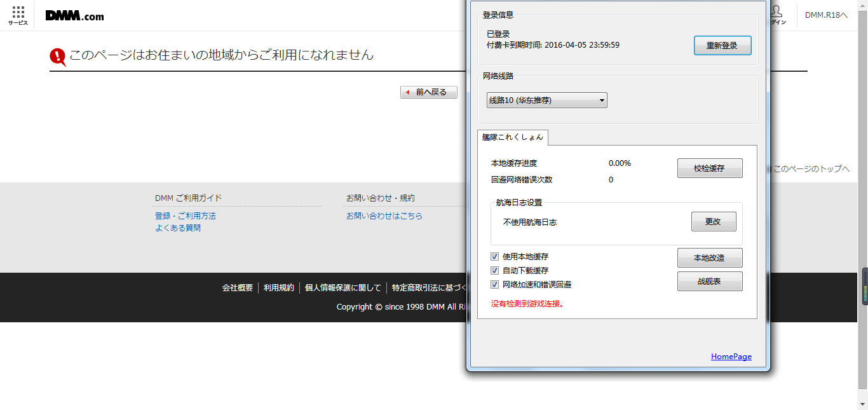Image resolution: width=868 pixels, height=410 pixels.
Task: Open お問い合わせはこちら contact link
Action: pyautogui.click(x=384, y=216)
